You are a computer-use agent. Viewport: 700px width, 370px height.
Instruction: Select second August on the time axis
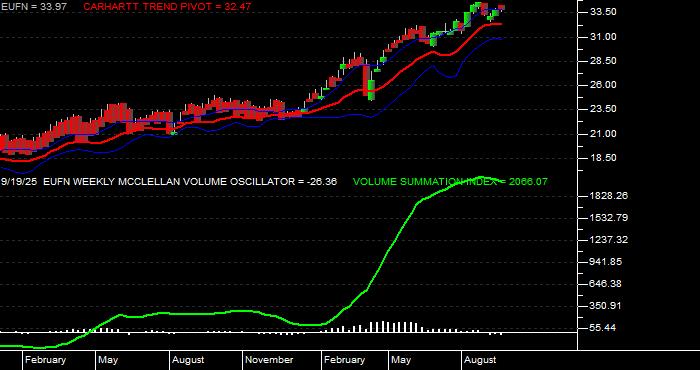(x=480, y=360)
